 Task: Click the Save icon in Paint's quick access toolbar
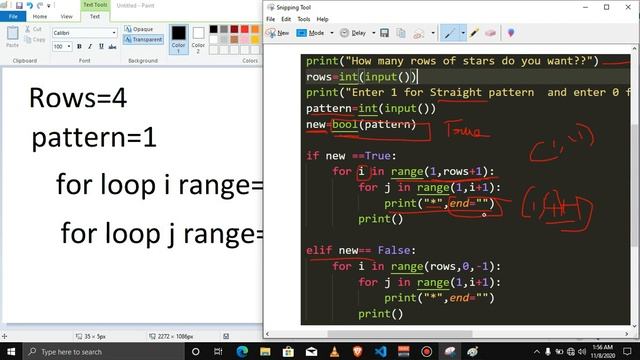[x=19, y=5]
